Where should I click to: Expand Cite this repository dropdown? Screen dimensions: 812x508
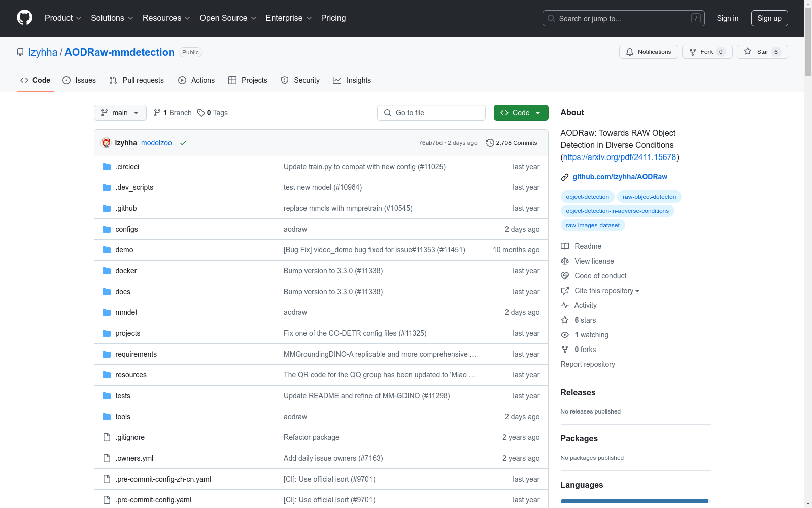coord(607,291)
